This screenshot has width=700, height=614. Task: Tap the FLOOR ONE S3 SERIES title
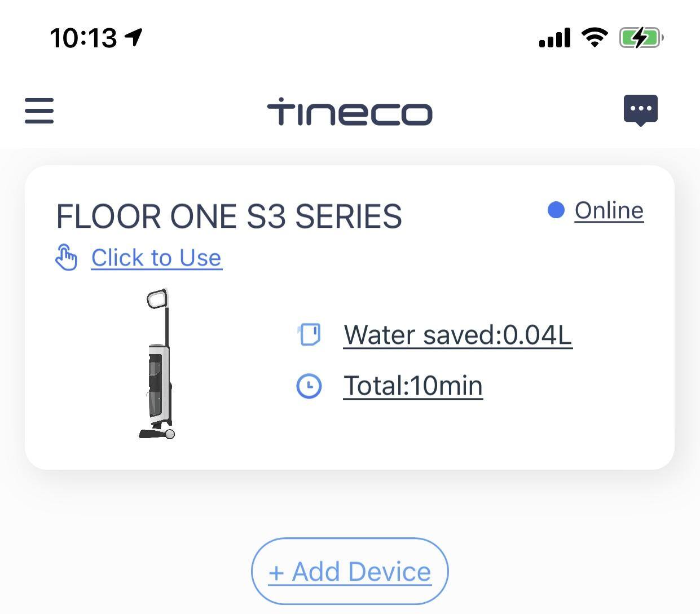click(x=229, y=216)
